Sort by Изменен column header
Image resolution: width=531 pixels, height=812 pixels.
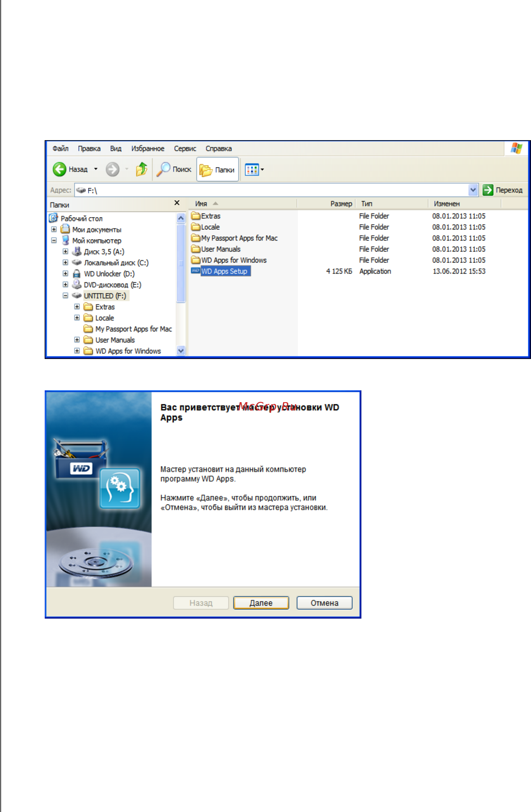464,204
